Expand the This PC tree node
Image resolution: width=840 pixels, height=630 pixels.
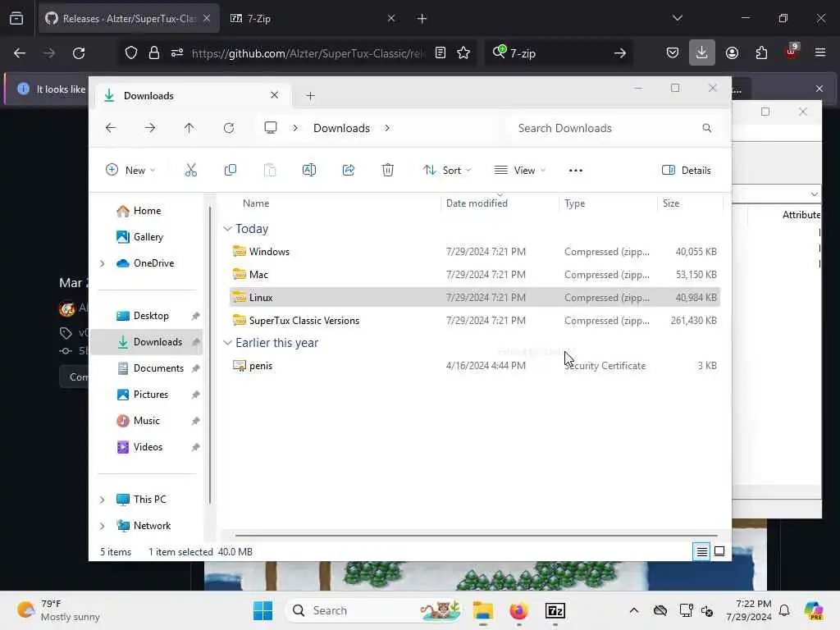coord(103,500)
